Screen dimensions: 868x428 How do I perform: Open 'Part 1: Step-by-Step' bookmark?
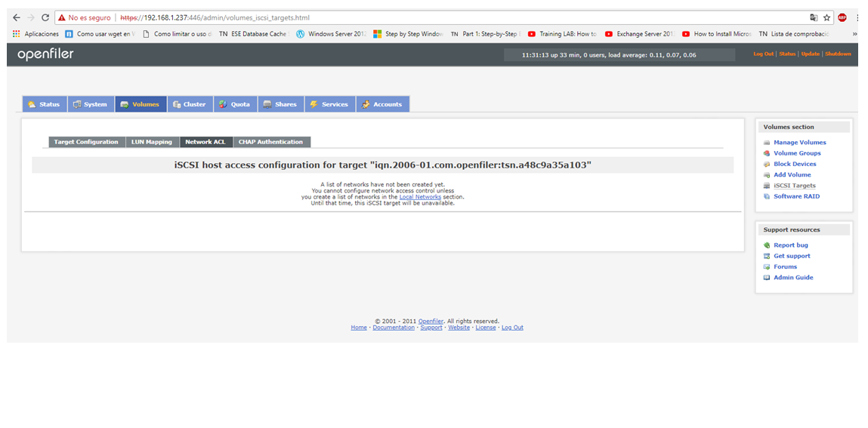coord(486,34)
